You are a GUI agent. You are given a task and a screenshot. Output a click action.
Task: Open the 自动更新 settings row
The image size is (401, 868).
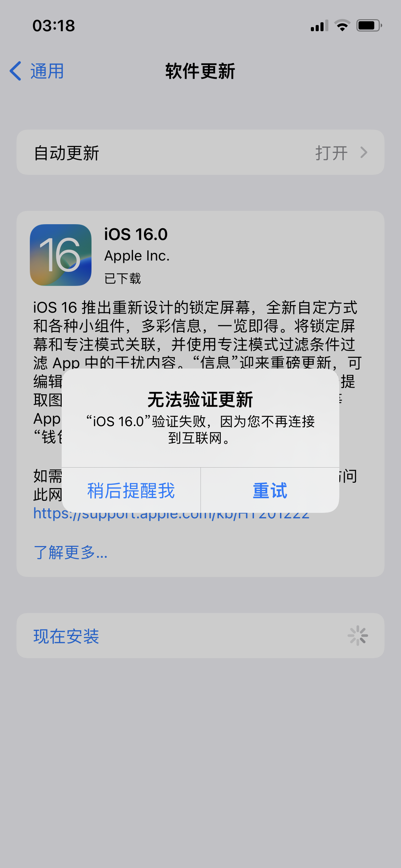click(x=200, y=152)
